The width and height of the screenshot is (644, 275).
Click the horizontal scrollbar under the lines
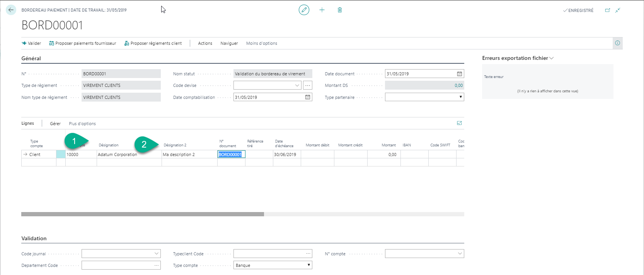(x=143, y=214)
